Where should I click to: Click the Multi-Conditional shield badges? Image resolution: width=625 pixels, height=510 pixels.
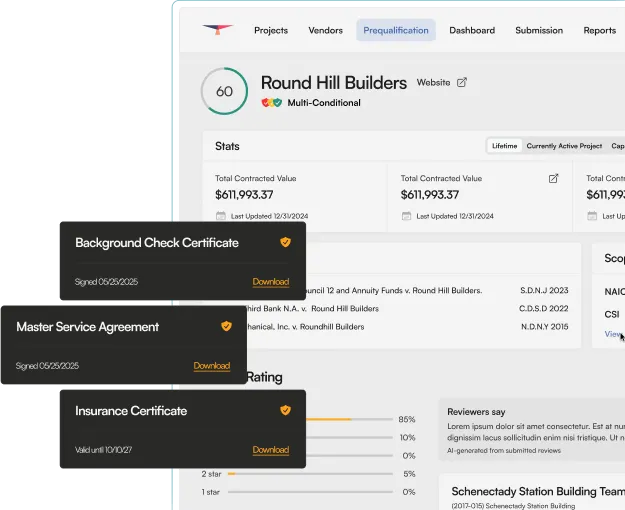271,103
